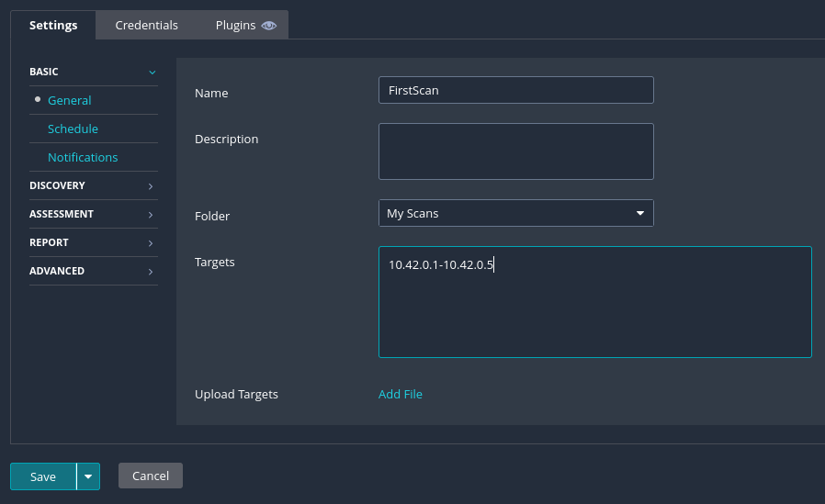Open the Schedule settings

[x=73, y=129]
